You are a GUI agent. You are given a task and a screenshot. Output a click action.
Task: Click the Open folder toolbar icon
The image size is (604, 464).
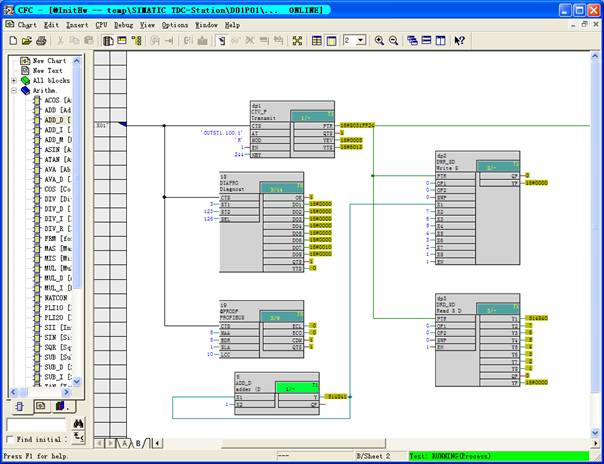(27, 41)
